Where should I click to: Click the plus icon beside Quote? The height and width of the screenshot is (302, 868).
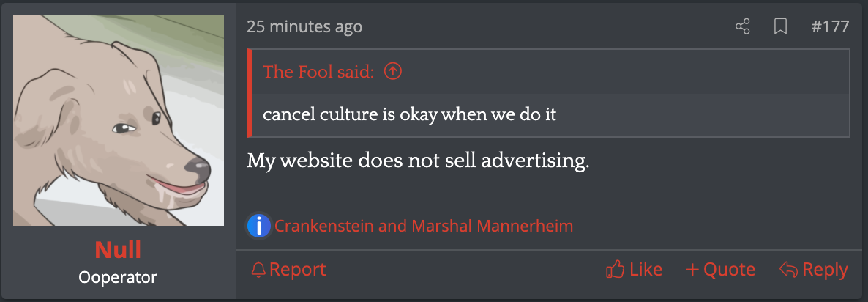(x=692, y=270)
